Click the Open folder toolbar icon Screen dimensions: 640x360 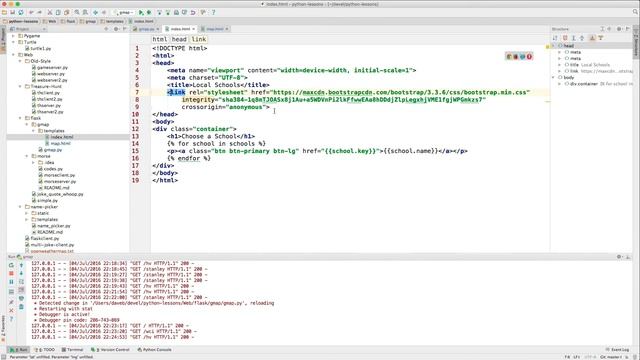pyautogui.click(x=4, y=13)
